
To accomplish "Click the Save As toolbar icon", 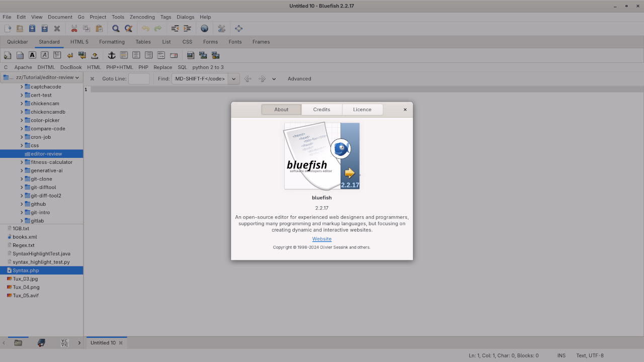I will click(44, 29).
